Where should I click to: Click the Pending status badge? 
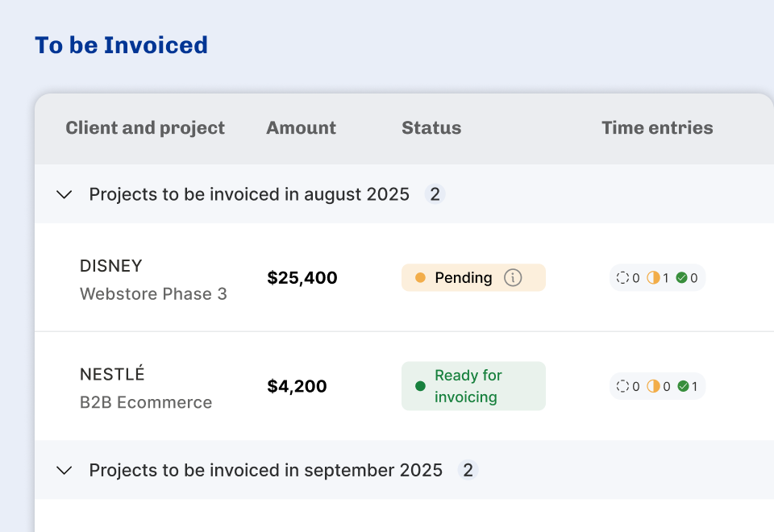coord(463,277)
